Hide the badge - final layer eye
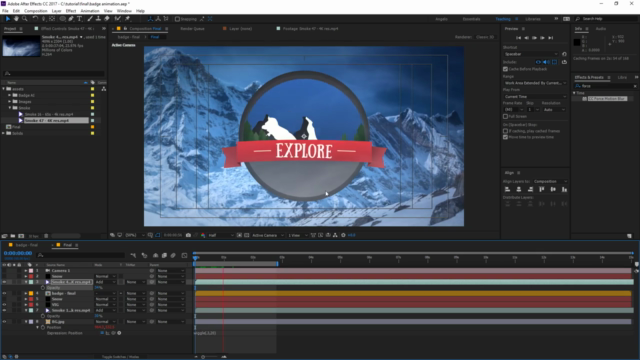The height and width of the screenshot is (360, 640). click(x=4, y=293)
